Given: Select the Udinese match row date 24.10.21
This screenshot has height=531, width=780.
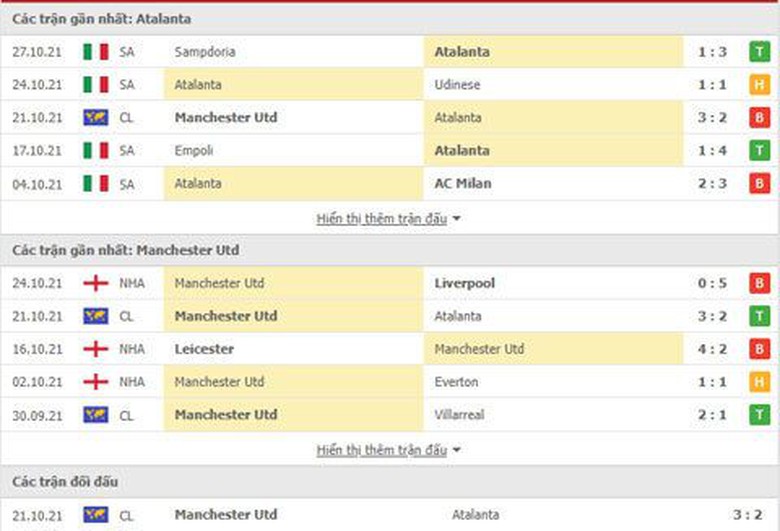Looking at the screenshot, I should click(x=38, y=85).
